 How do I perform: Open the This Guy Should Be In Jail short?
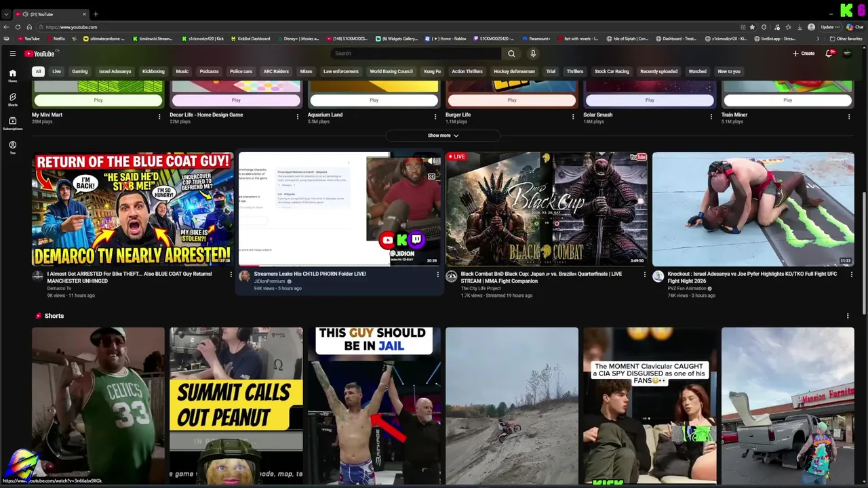point(374,406)
